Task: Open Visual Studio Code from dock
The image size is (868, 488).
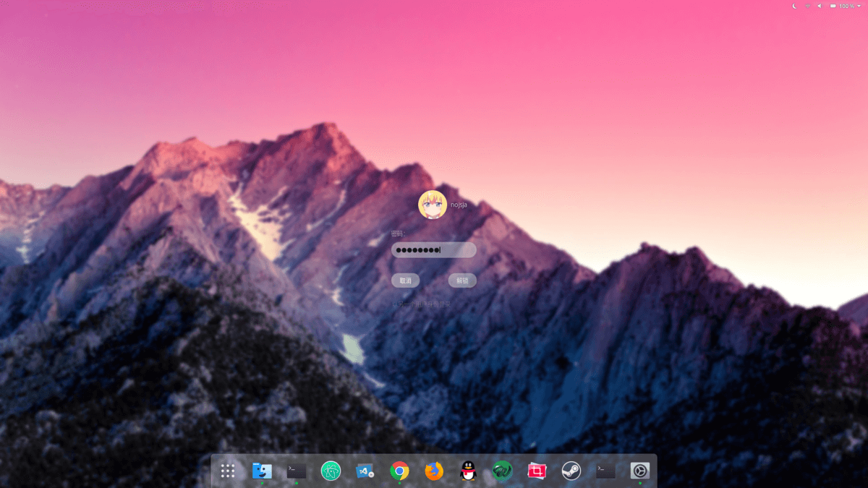Action: coord(365,471)
